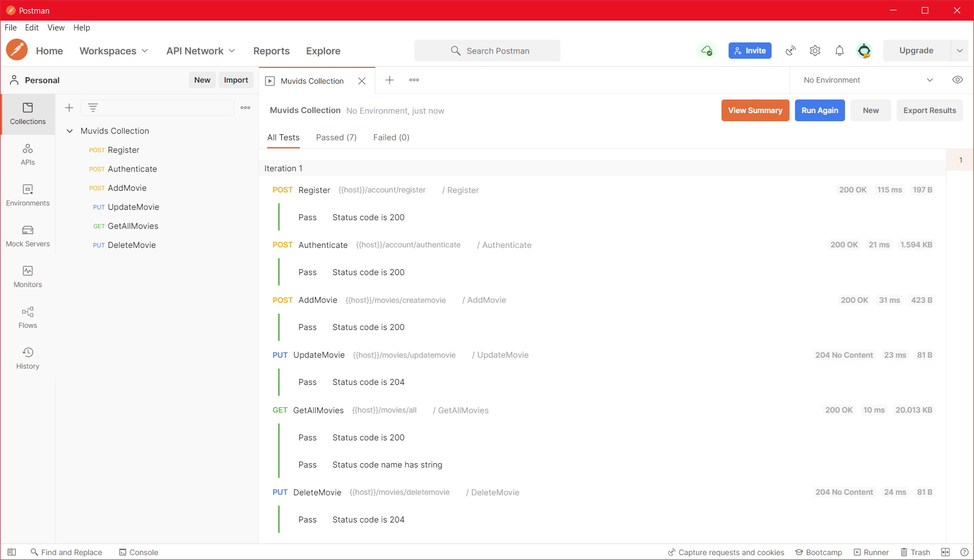The height and width of the screenshot is (560, 974).
Task: Select iteration 1 marker in right column
Action: [960, 160]
